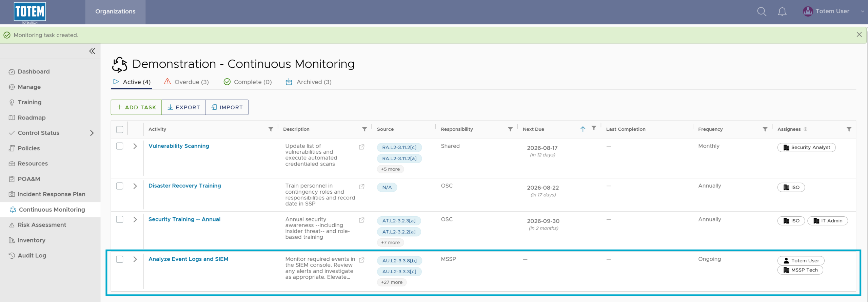This screenshot has width=868, height=302.
Task: Filter the Assignees column
Action: (x=849, y=129)
